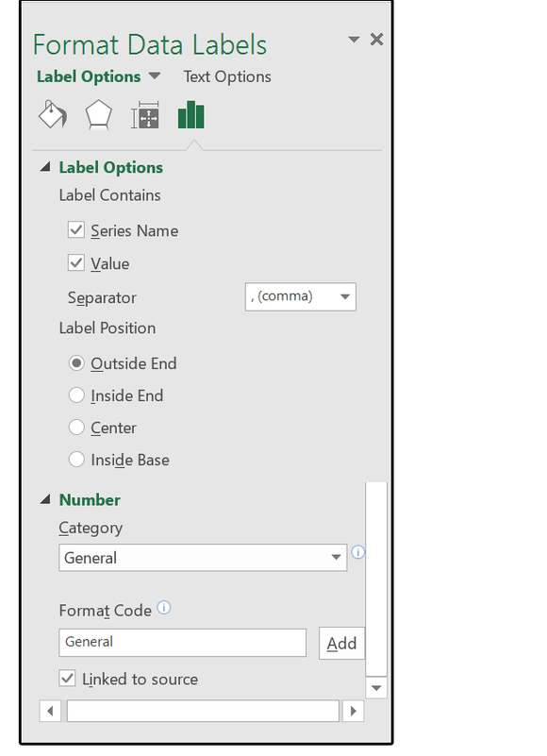Switch to the Text Options tab
Viewport: 547px width, 756px height.
pyautogui.click(x=227, y=76)
